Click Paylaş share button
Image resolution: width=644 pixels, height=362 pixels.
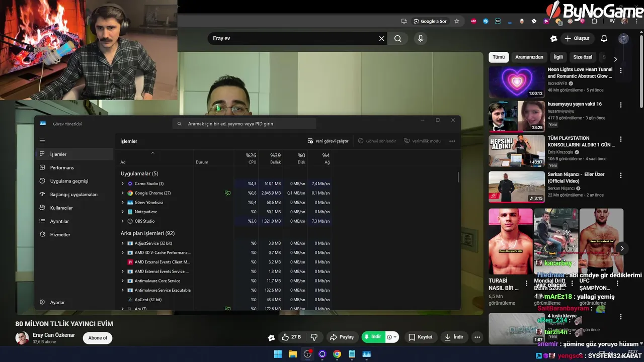pyautogui.click(x=342, y=337)
